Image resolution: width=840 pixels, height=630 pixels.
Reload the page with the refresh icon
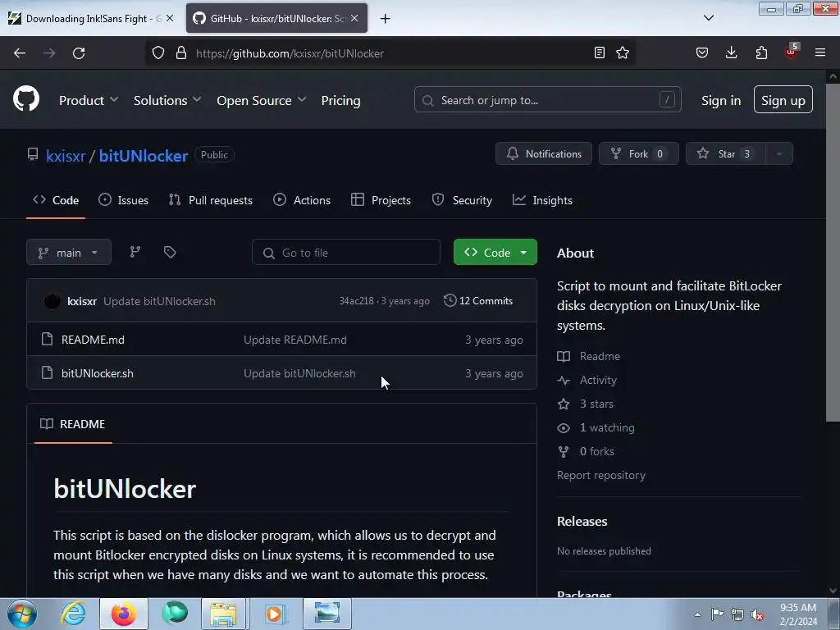[x=79, y=53]
